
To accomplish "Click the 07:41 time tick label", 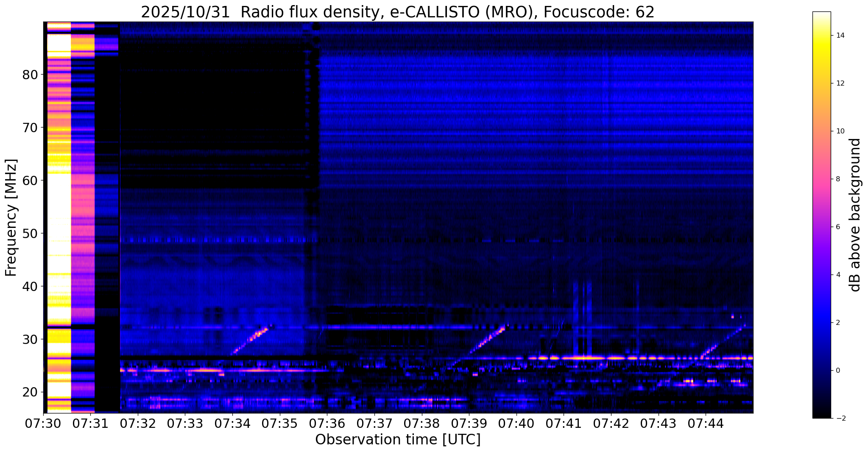I will point(563,424).
